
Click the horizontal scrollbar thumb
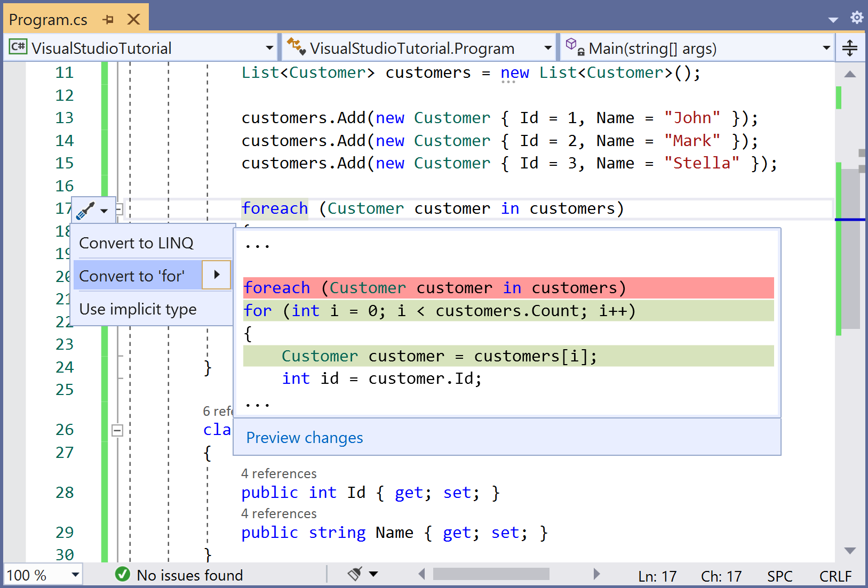click(x=491, y=574)
